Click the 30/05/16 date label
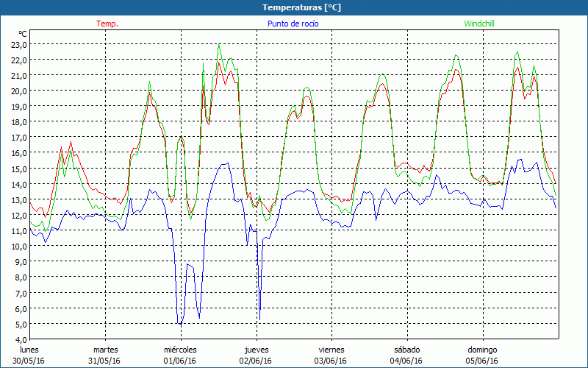The height and width of the screenshot is (368, 588). 29,361
